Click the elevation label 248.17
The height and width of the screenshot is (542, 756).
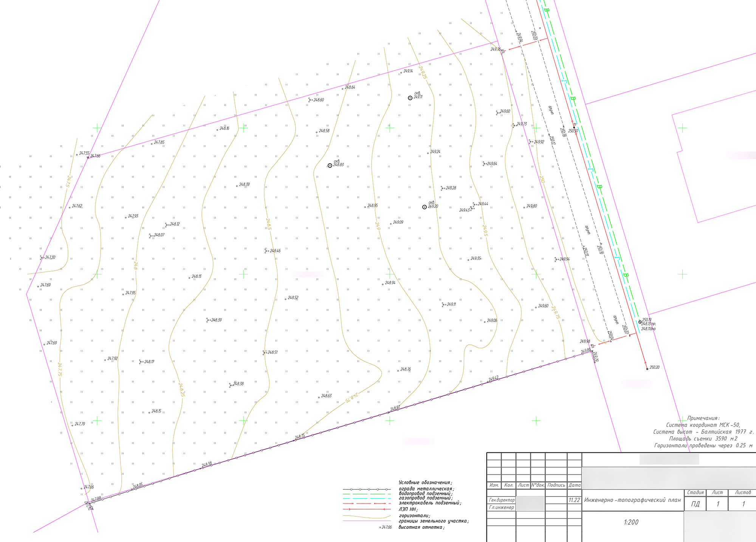tap(149, 362)
